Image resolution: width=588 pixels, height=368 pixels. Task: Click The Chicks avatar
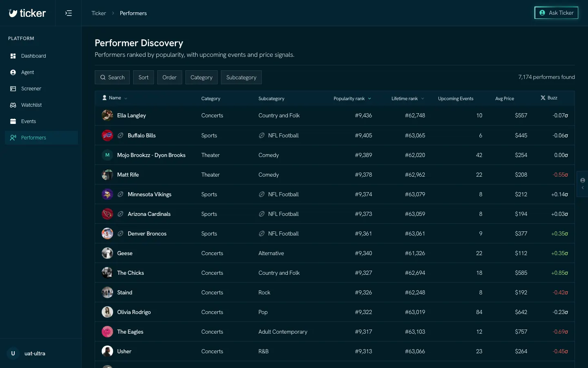click(107, 273)
